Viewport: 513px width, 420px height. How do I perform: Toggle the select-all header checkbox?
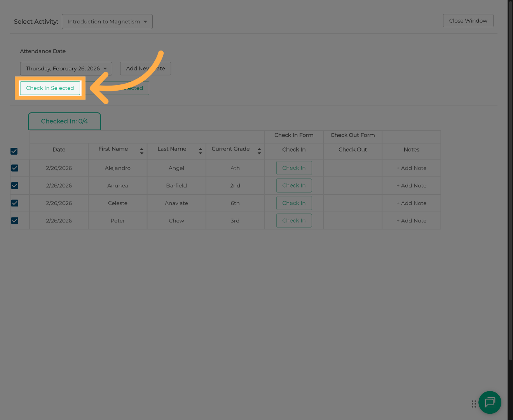[14, 151]
